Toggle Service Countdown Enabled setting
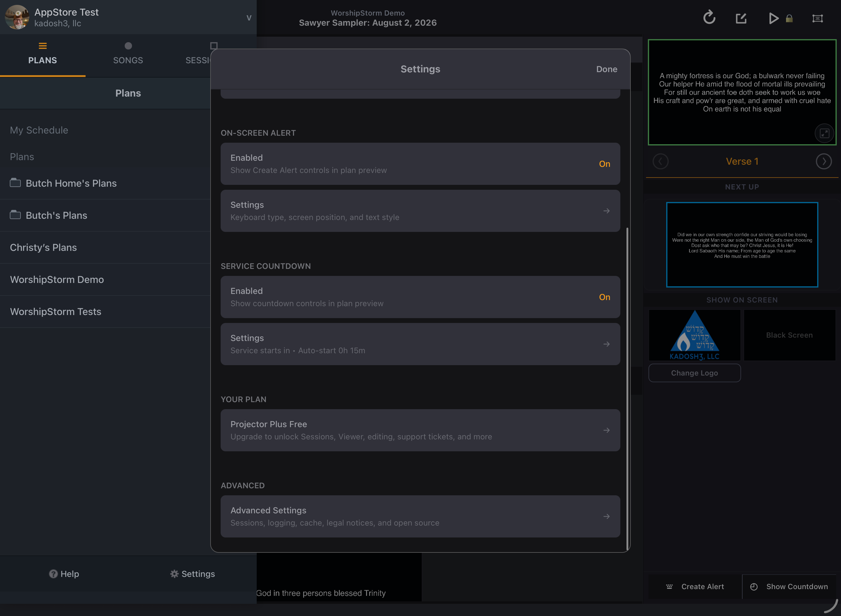The height and width of the screenshot is (616, 841). (x=420, y=297)
